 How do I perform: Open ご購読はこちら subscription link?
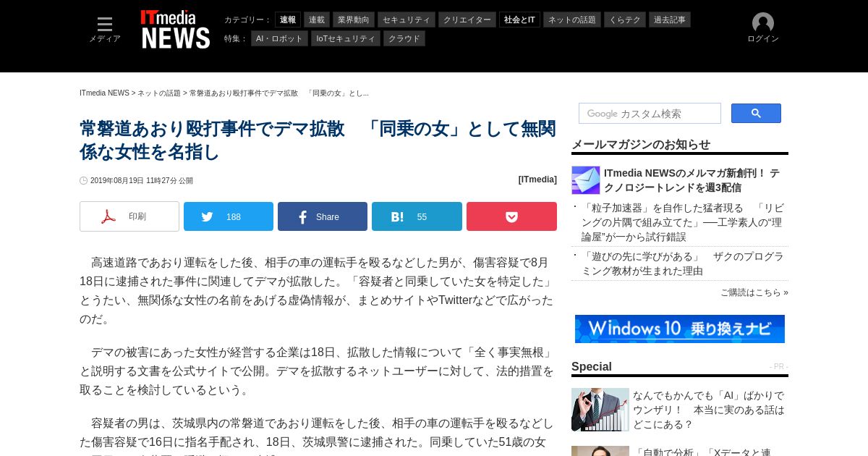754,292
